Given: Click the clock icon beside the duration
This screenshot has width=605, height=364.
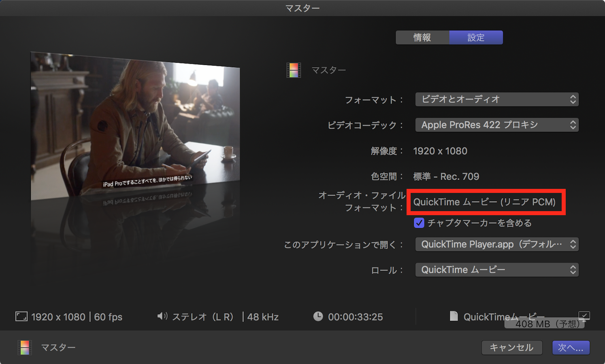Looking at the screenshot, I should click(318, 316).
